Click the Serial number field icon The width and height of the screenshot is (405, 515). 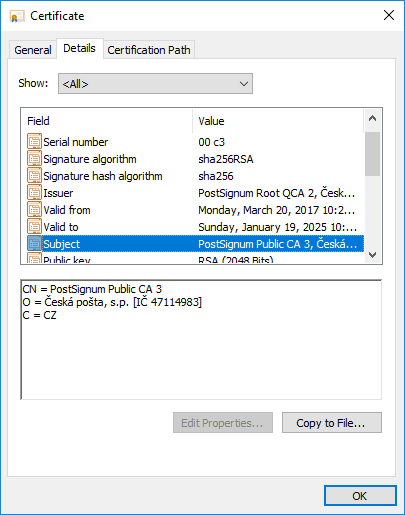pos(34,142)
